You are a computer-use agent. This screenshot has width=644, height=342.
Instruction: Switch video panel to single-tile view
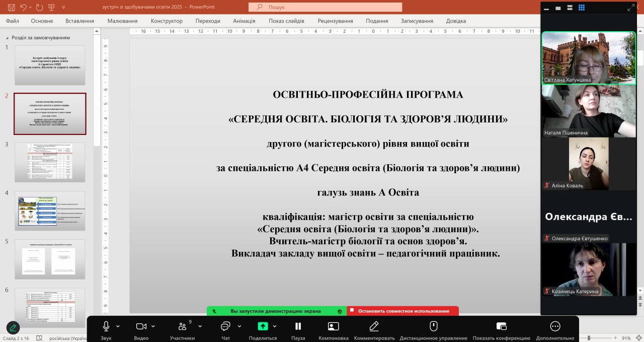click(558, 8)
